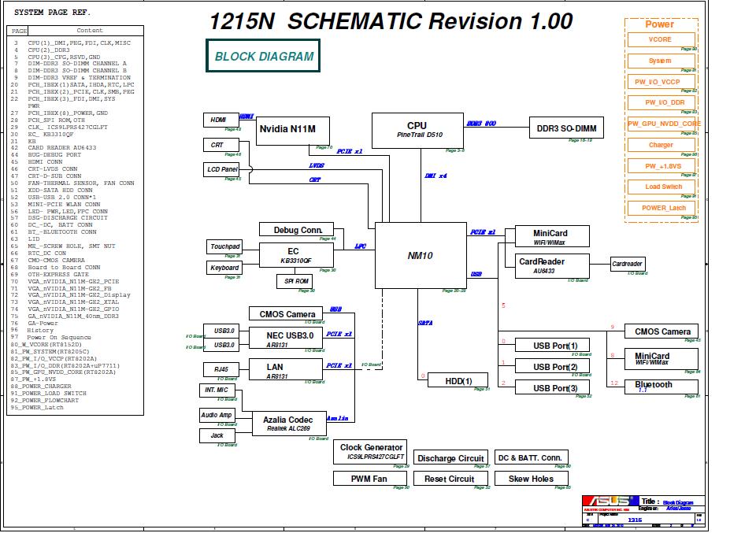The height and width of the screenshot is (533, 756).
Task: Select the USB Port(2) block
Action: (552, 366)
